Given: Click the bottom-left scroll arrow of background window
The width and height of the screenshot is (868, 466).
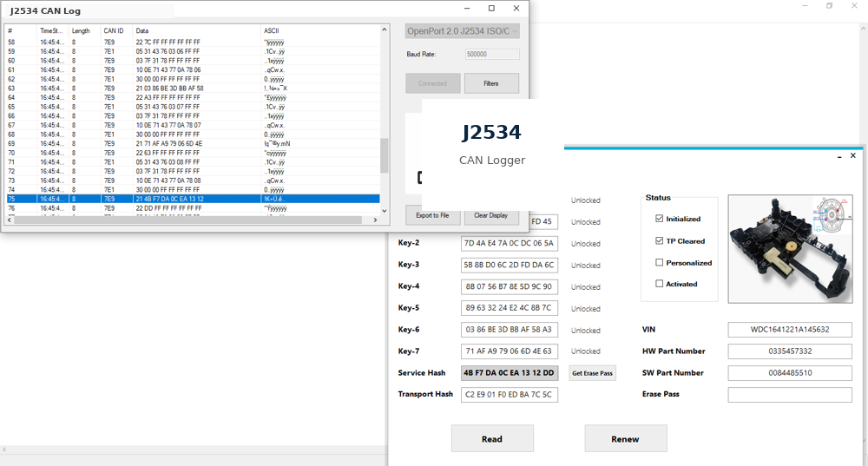Looking at the screenshot, I should (4, 450).
